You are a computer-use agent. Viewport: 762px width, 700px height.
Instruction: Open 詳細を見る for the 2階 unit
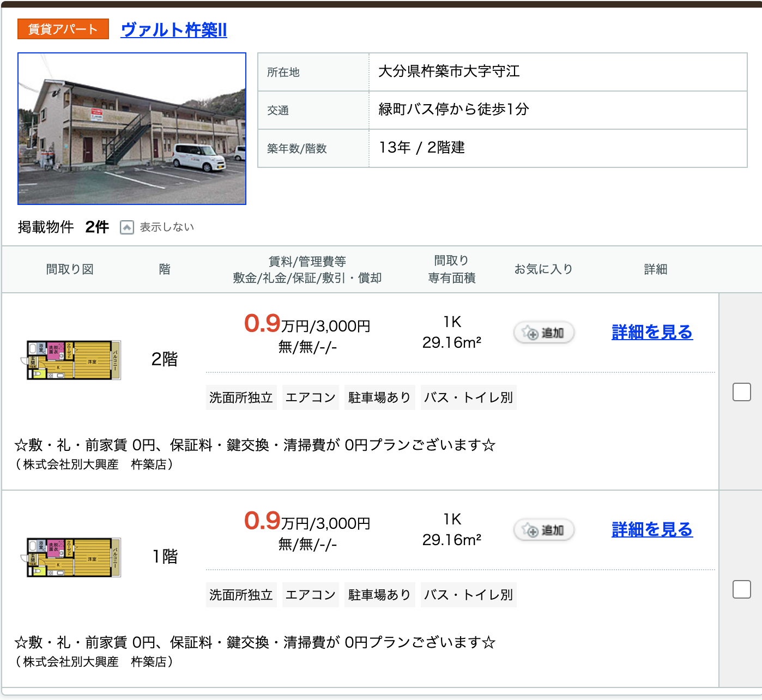[x=652, y=332]
